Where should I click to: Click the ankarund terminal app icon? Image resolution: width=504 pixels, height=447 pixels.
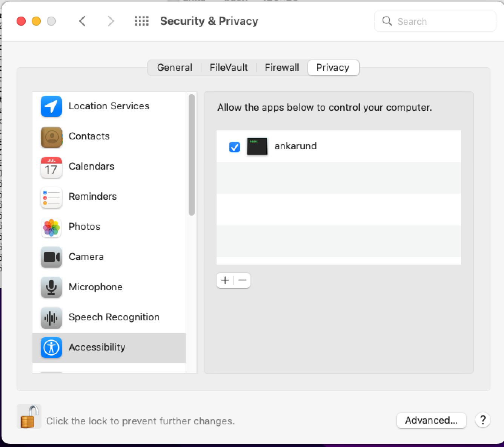click(x=257, y=146)
